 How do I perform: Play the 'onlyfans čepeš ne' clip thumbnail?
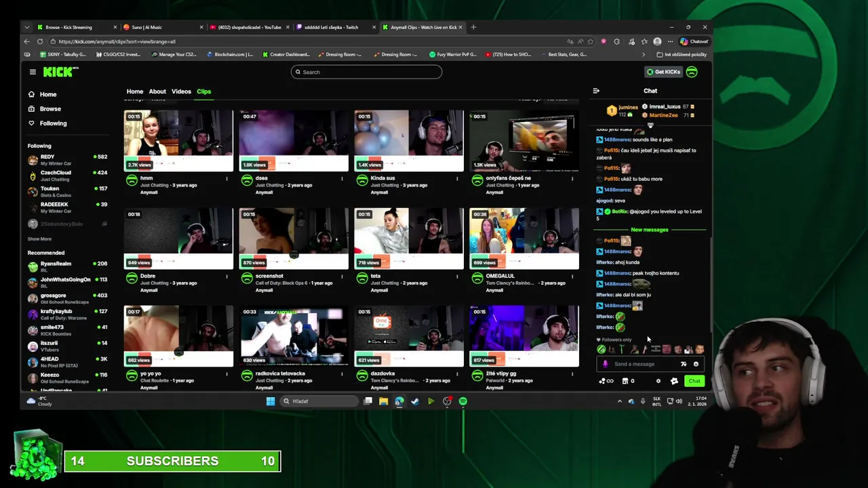tap(524, 140)
